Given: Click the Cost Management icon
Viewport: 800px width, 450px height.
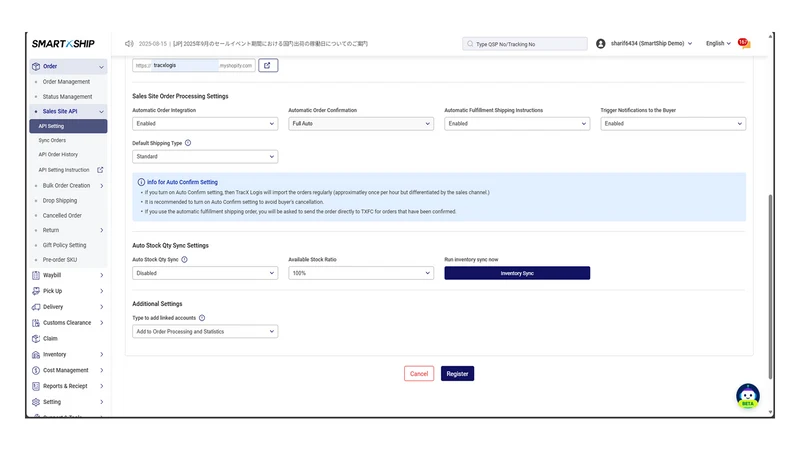Looking at the screenshot, I should pos(36,370).
